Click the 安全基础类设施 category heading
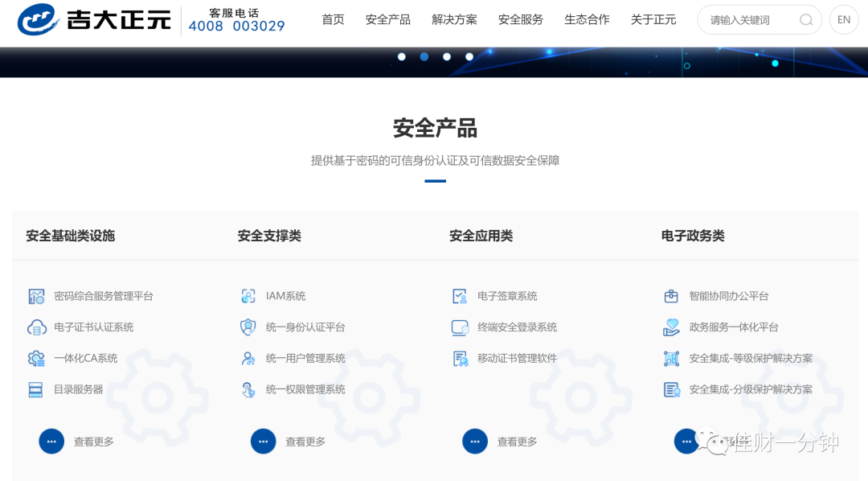The height and width of the screenshot is (481, 868). (x=70, y=236)
